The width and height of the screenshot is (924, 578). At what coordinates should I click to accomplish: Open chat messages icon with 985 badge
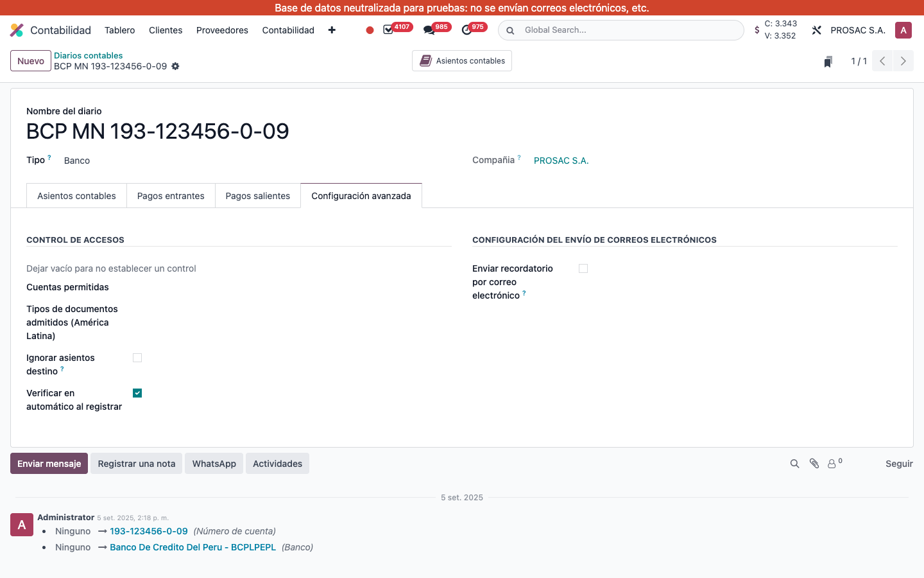(x=429, y=30)
